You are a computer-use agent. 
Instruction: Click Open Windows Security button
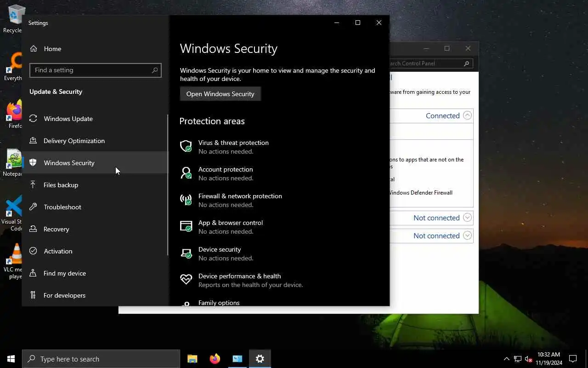[220, 94]
